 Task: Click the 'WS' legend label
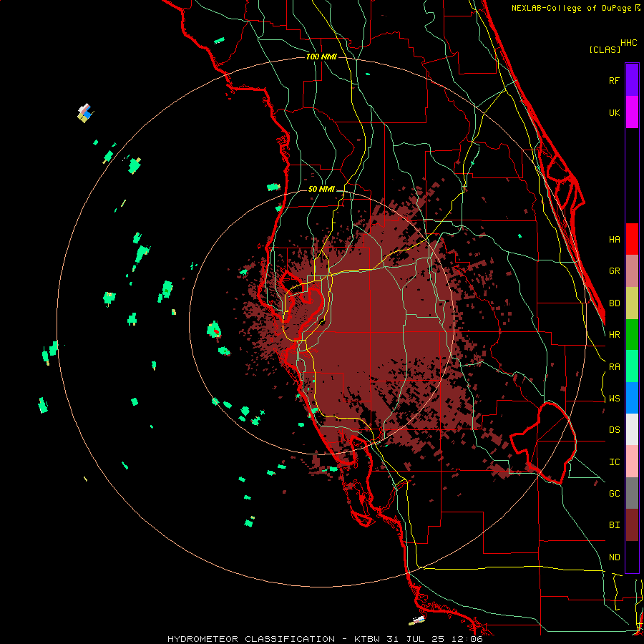(614, 399)
